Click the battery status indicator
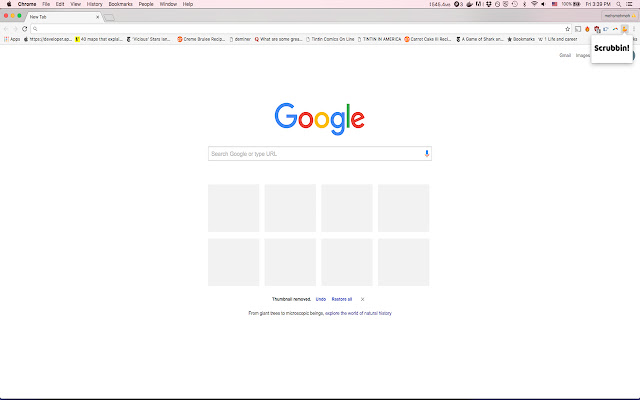Screen dimensions: 640x400 (x=571, y=4)
